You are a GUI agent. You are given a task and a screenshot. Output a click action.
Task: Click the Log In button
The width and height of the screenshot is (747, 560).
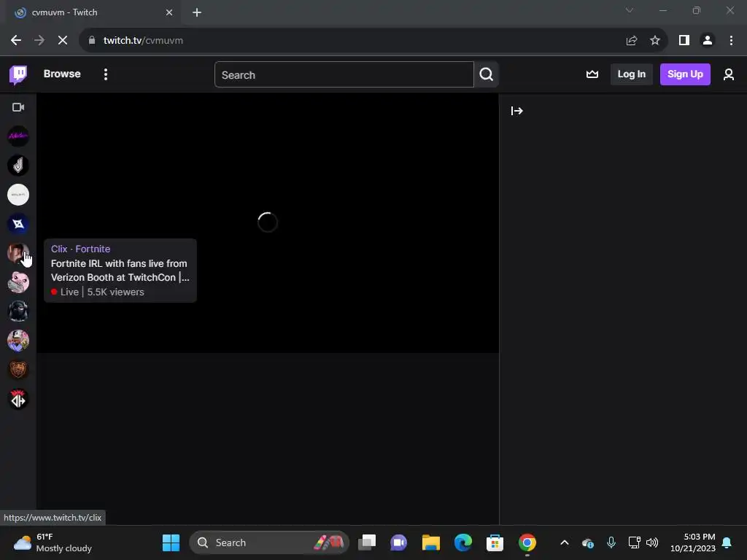point(631,74)
